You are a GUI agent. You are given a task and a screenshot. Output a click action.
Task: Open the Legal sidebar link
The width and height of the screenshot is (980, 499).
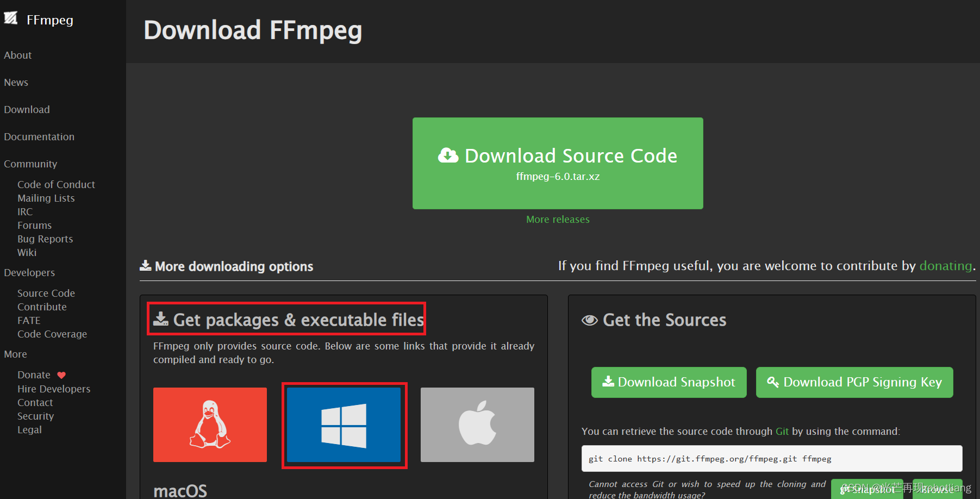click(x=29, y=430)
